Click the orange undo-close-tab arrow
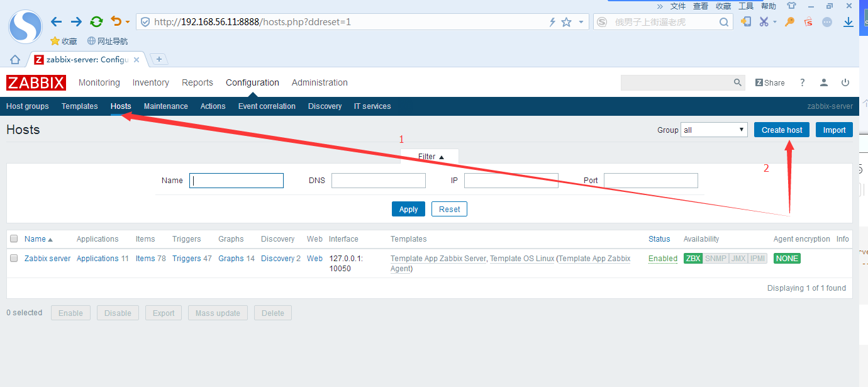868x387 pixels. (116, 21)
